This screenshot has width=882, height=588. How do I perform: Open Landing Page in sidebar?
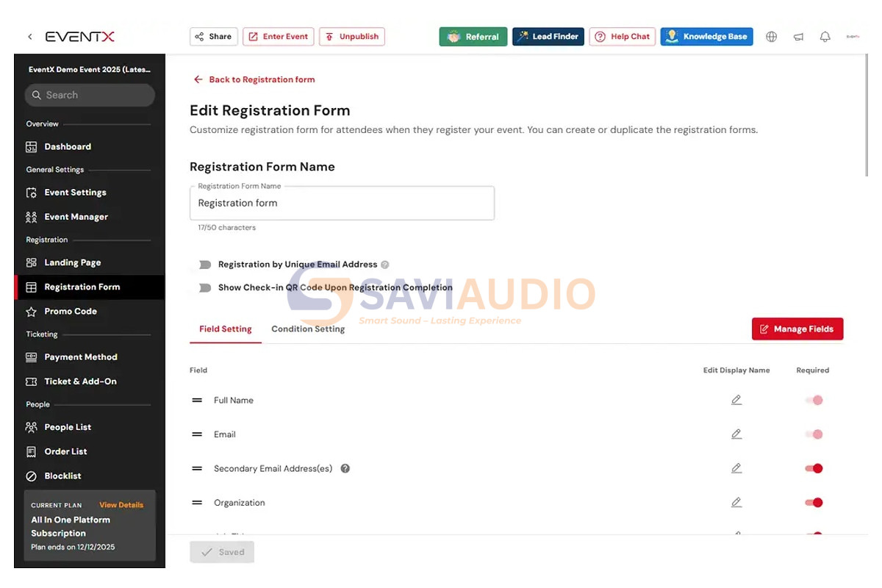pos(90,262)
